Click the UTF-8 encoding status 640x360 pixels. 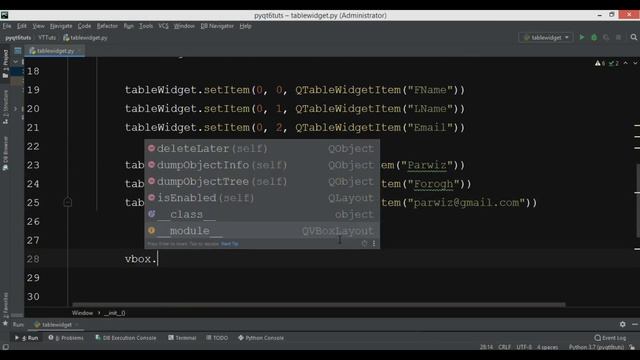(x=524, y=347)
